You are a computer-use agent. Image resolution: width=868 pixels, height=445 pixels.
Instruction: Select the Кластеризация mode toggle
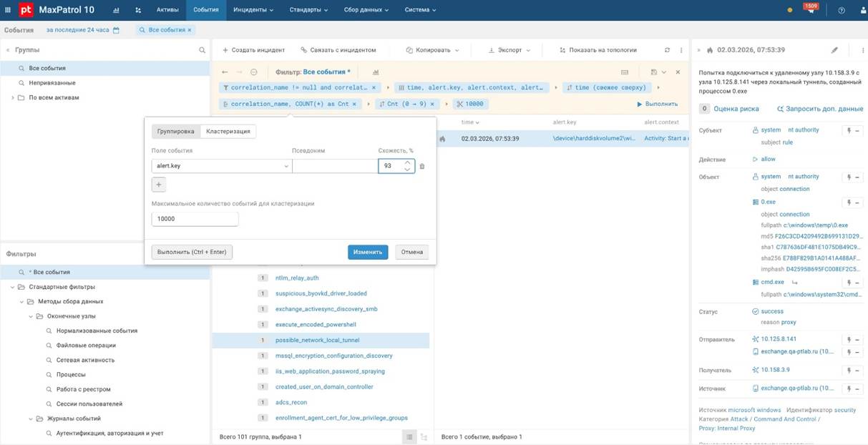(x=228, y=132)
